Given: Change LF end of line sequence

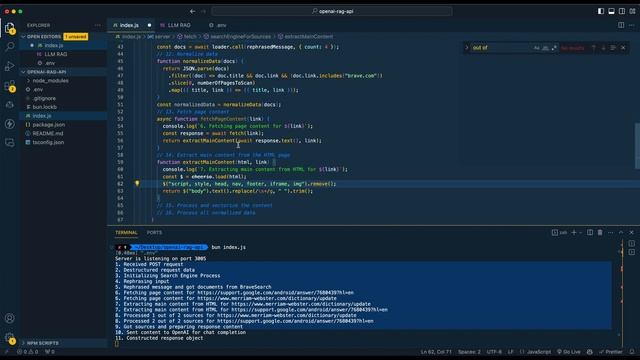Looking at the screenshot, I should click(x=511, y=352).
